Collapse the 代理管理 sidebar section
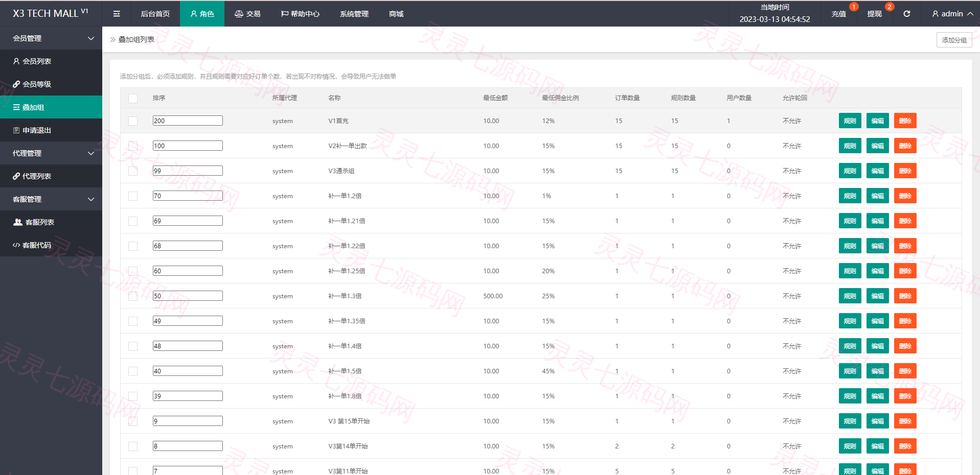The width and height of the screenshot is (980, 475). 51,153
